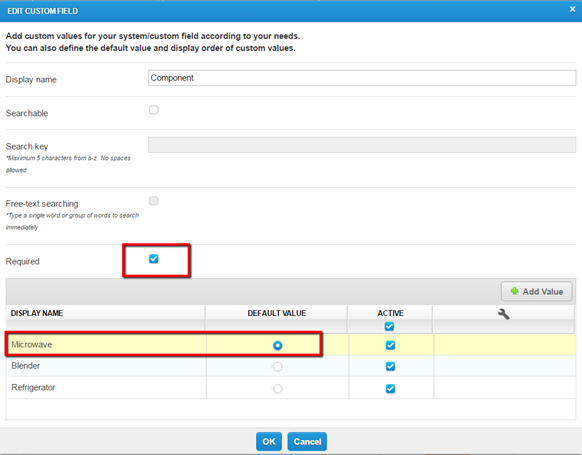Uncheck the Required checkbox
Viewport: 582px width, 455px height.
(x=154, y=259)
